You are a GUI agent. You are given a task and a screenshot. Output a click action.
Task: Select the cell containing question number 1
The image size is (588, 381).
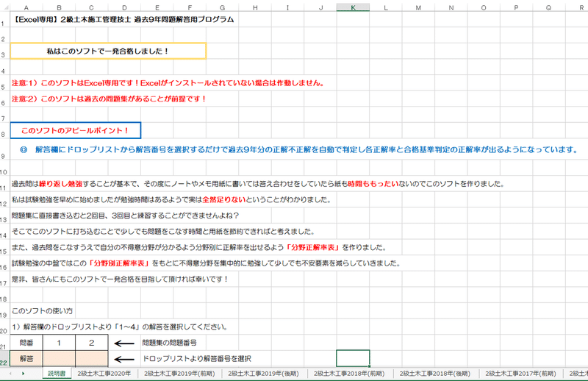pos(59,343)
